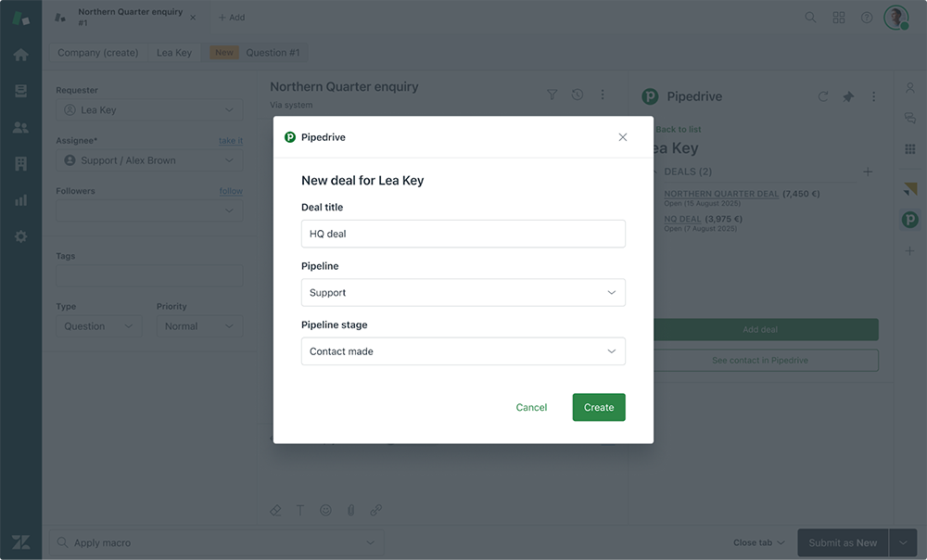Viewport: 927px width, 560px height.
Task: Click the Add deal button in the Pipedrive panel
Action: [x=766, y=329]
